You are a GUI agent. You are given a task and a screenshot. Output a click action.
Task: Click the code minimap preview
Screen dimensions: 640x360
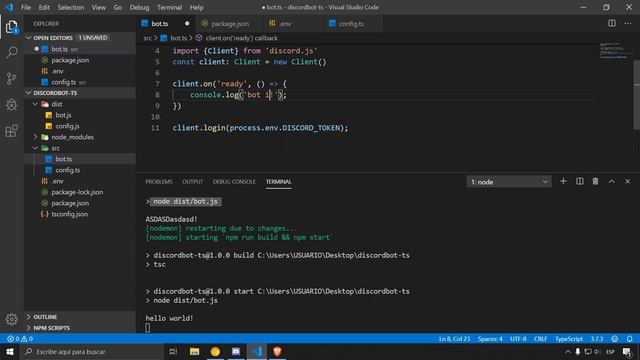coord(616,51)
